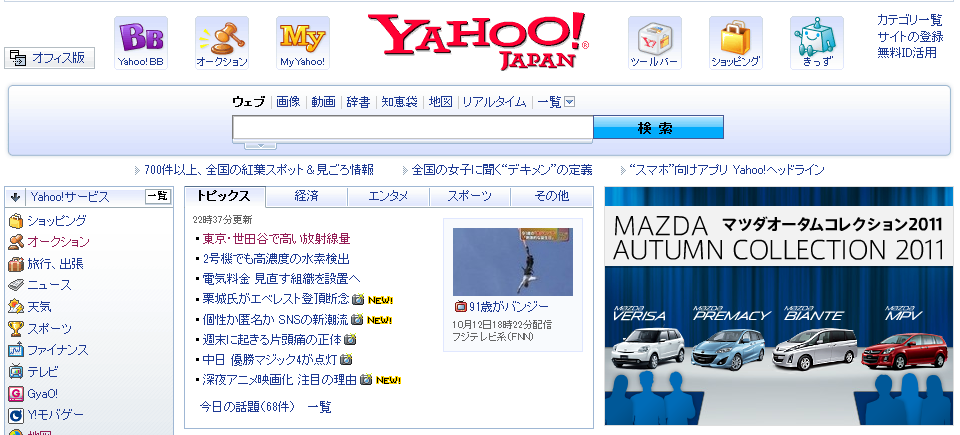The image size is (960, 435).
Task: Open the bungee jump news thumbnail
Action: pyautogui.click(x=512, y=262)
